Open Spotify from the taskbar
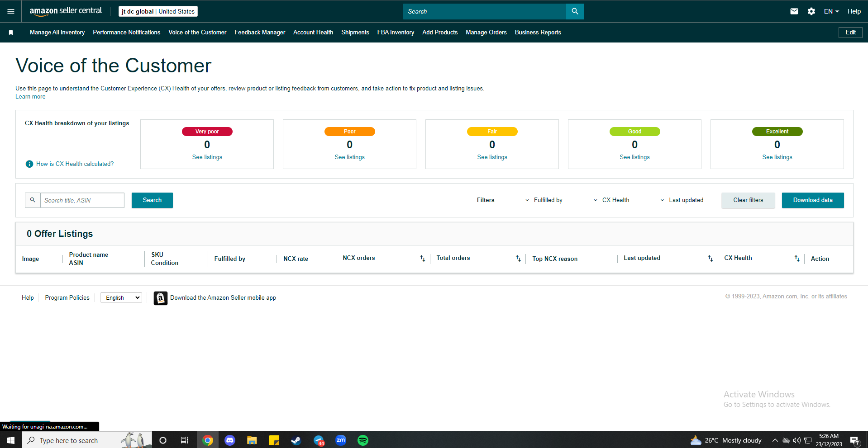The height and width of the screenshot is (448, 868). [x=363, y=440]
